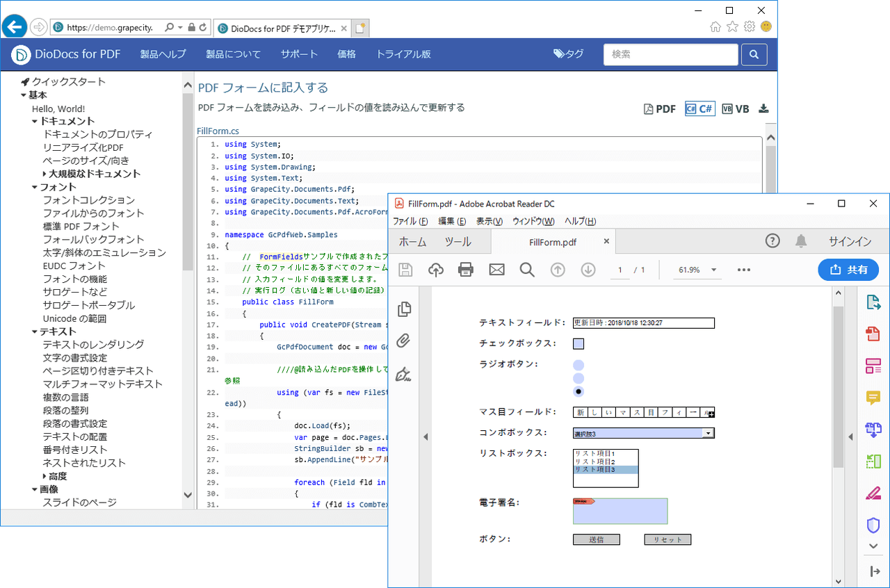The width and height of the screenshot is (890, 588).
Task: Click the page number input field
Action: click(x=620, y=270)
